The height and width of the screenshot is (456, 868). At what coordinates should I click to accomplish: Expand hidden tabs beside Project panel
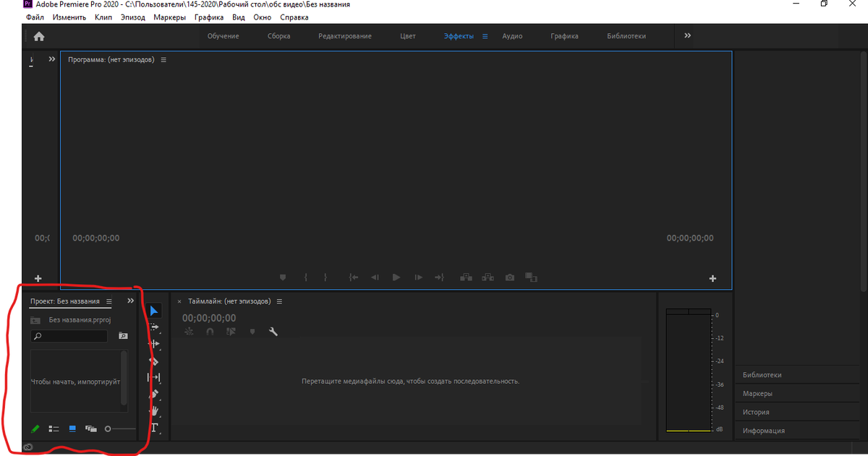[130, 301]
